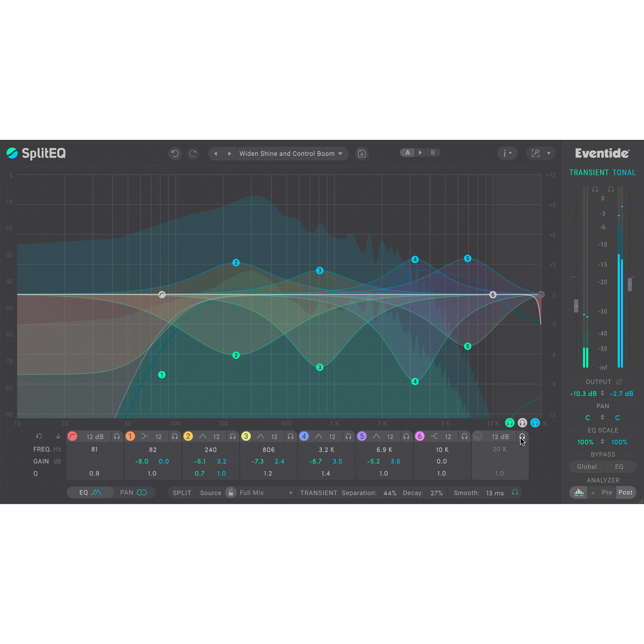Toggle the red high-pass filter band
Screen dimensions: 644x644
pos(72,436)
